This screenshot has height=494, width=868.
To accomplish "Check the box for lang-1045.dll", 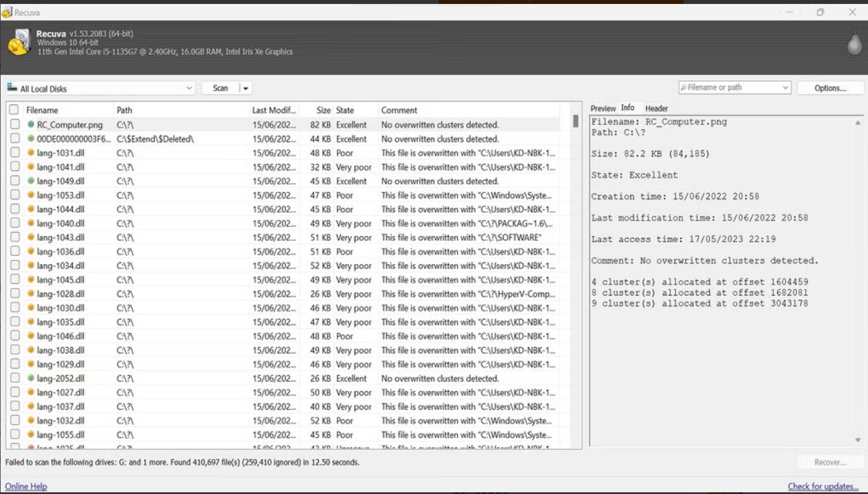I will [15, 280].
